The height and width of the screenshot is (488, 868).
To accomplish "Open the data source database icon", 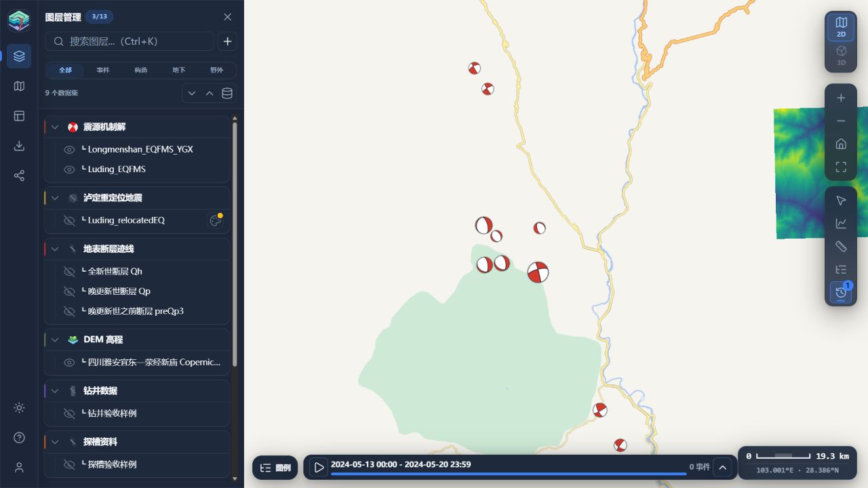I will [x=227, y=93].
